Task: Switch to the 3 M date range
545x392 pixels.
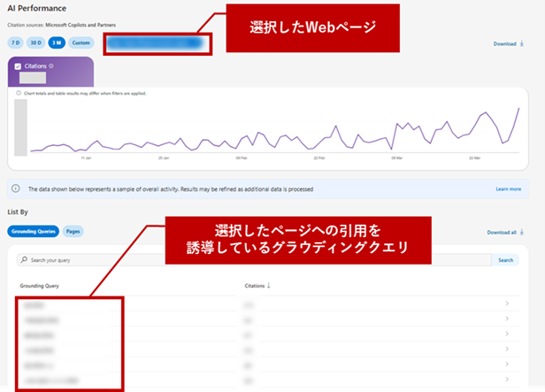Action: click(x=58, y=42)
